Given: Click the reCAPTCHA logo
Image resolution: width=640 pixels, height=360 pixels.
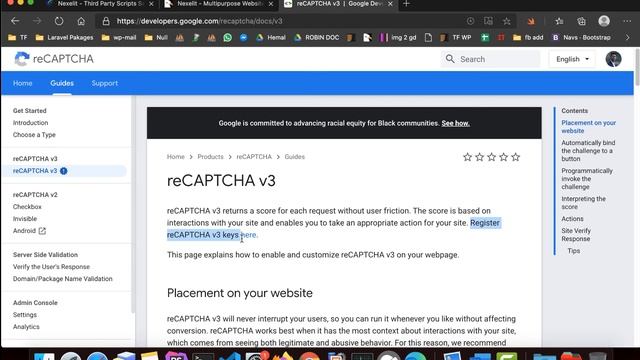Looking at the screenshot, I should tap(54, 59).
